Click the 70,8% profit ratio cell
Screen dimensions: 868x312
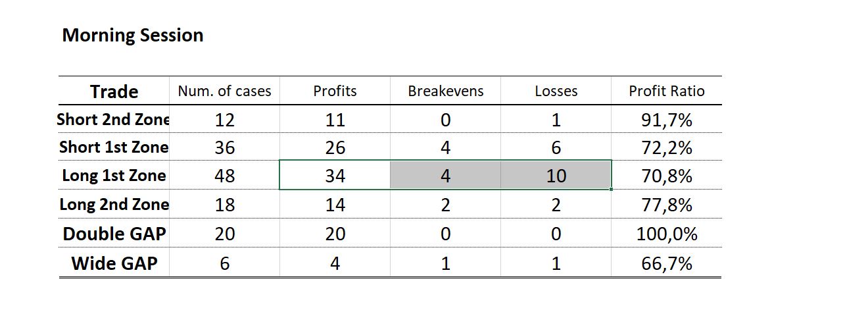(x=666, y=176)
